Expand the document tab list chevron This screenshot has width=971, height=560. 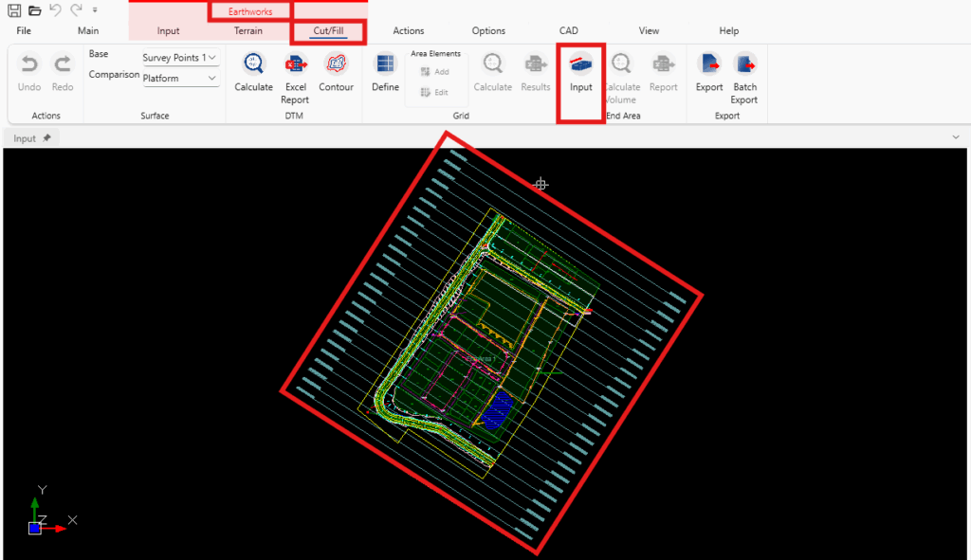pos(956,137)
